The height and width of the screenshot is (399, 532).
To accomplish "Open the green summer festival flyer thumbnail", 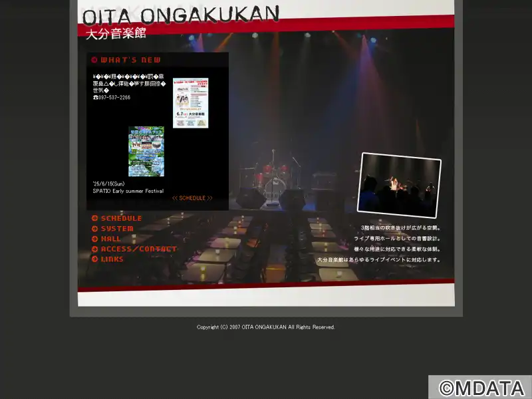I will pyautogui.click(x=146, y=152).
